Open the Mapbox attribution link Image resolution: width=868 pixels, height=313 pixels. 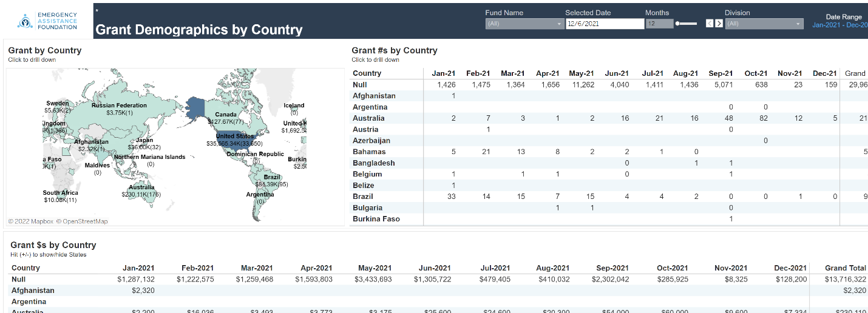pyautogui.click(x=32, y=221)
